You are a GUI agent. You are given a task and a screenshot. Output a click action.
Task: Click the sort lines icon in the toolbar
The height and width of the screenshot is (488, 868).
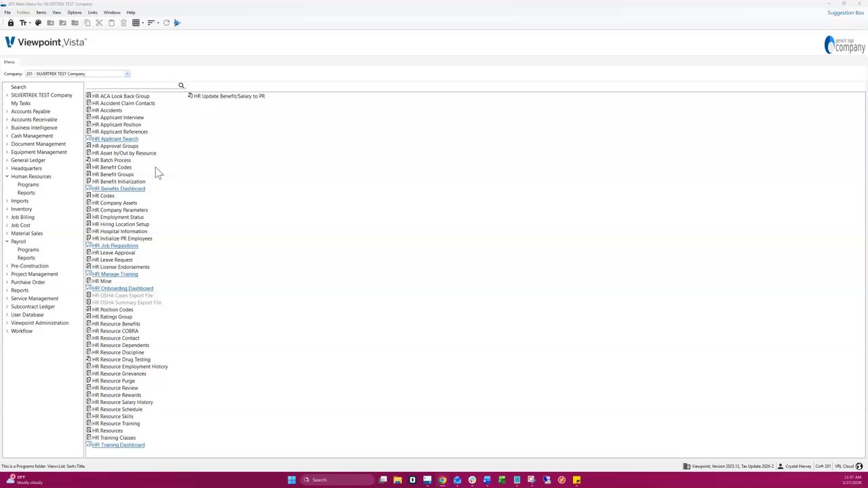coord(152,23)
